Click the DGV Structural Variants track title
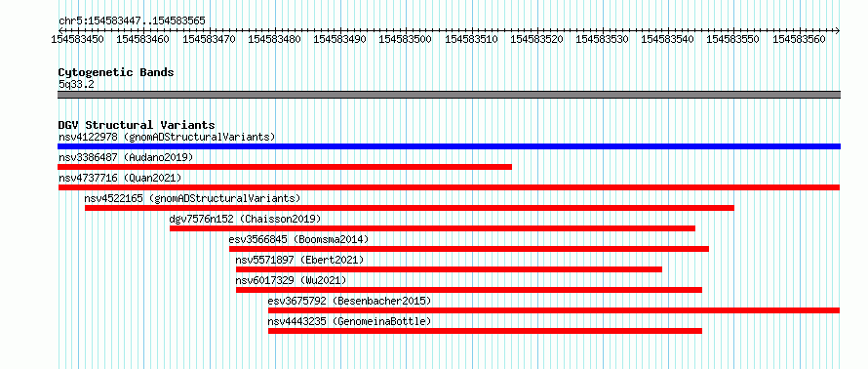The image size is (868, 369). pos(137,125)
